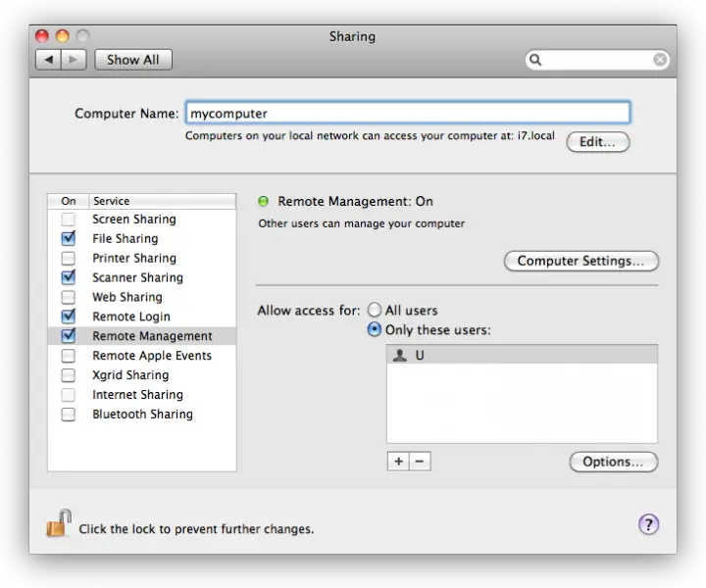Choose Web Sharing in the list
706x588 pixels.
pyautogui.click(x=142, y=297)
